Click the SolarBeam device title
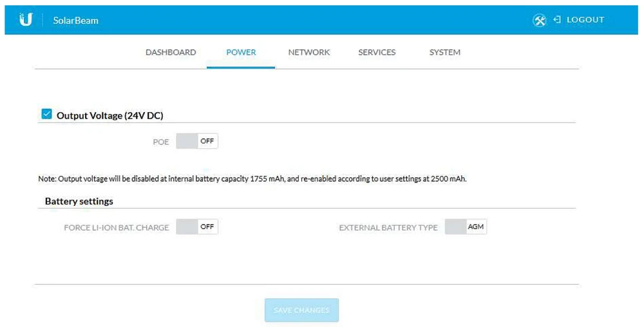The image size is (644, 327). pyautogui.click(x=75, y=21)
